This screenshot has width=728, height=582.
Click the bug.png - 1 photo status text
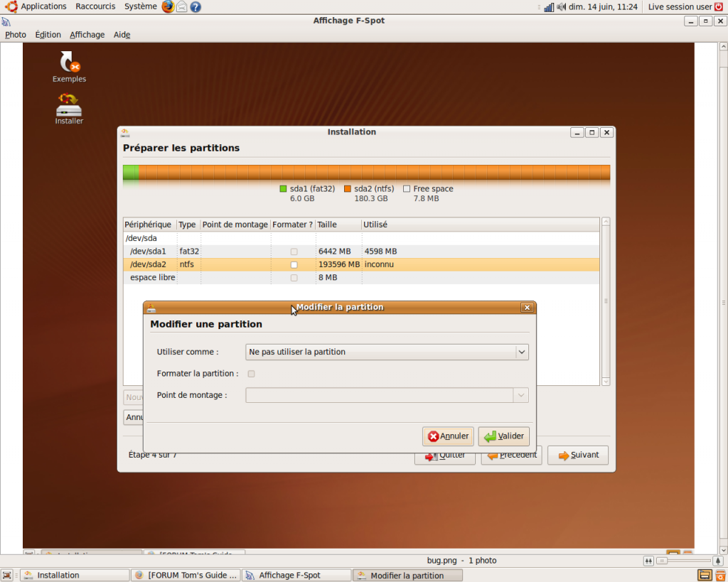(461, 561)
